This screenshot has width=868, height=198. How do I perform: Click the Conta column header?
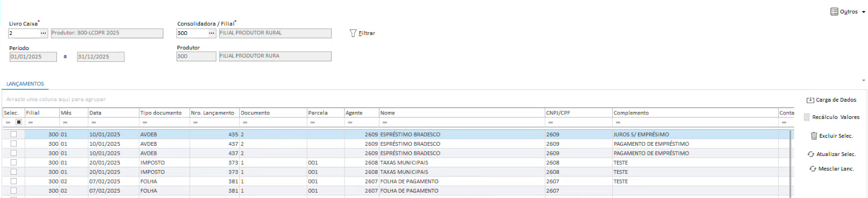(x=787, y=113)
